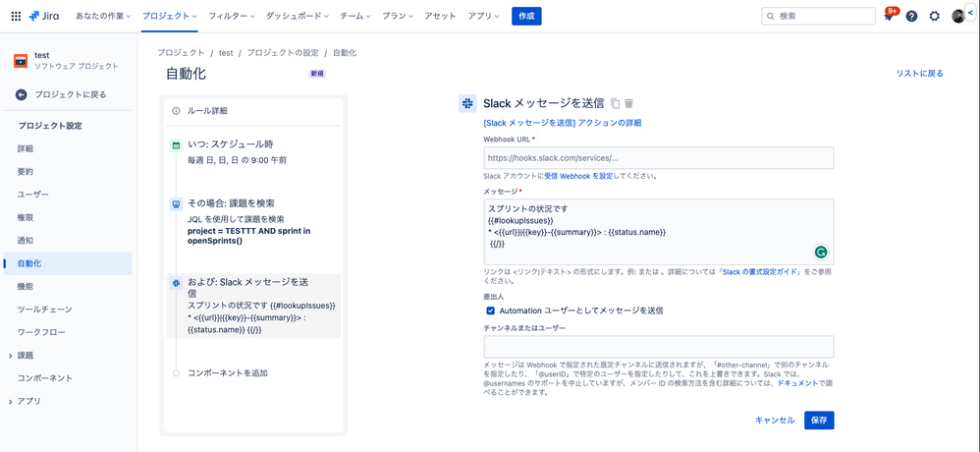This screenshot has height=452, width=980.
Task: Open the プラン dropdown menu
Action: pos(397,17)
